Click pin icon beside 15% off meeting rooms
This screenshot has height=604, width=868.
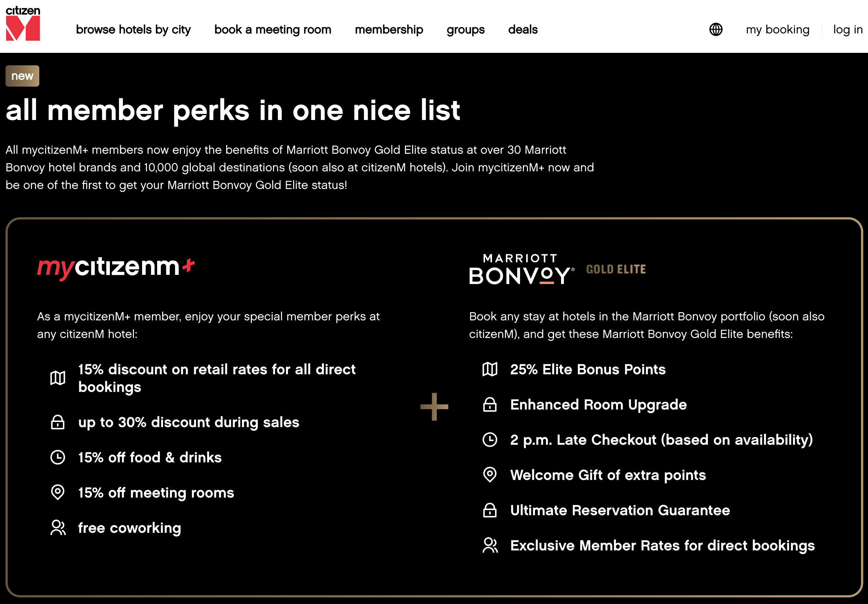click(x=58, y=492)
